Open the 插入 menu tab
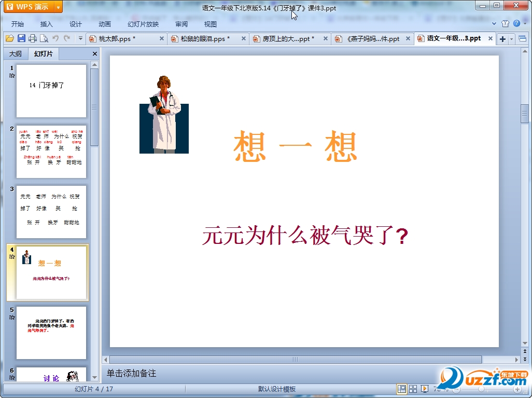Viewport: 532px width, 398px height. (47, 24)
